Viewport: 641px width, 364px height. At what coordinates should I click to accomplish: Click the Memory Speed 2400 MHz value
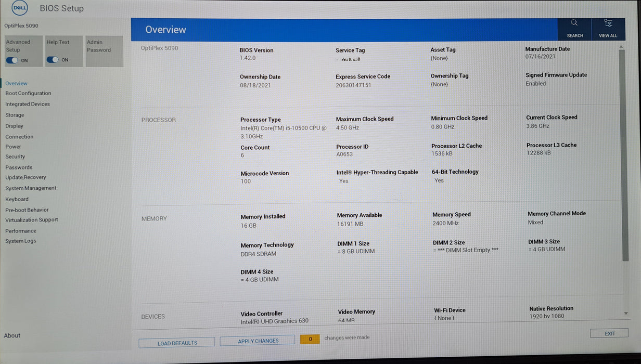pyautogui.click(x=446, y=223)
